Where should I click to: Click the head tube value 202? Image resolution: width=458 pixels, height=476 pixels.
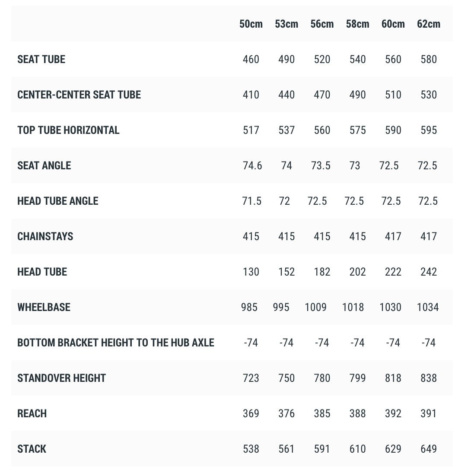tap(357, 272)
